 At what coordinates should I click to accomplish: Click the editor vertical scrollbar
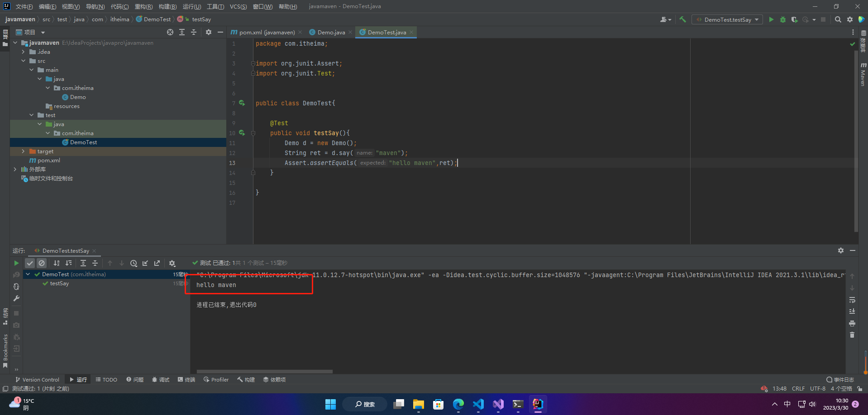pyautogui.click(x=856, y=141)
